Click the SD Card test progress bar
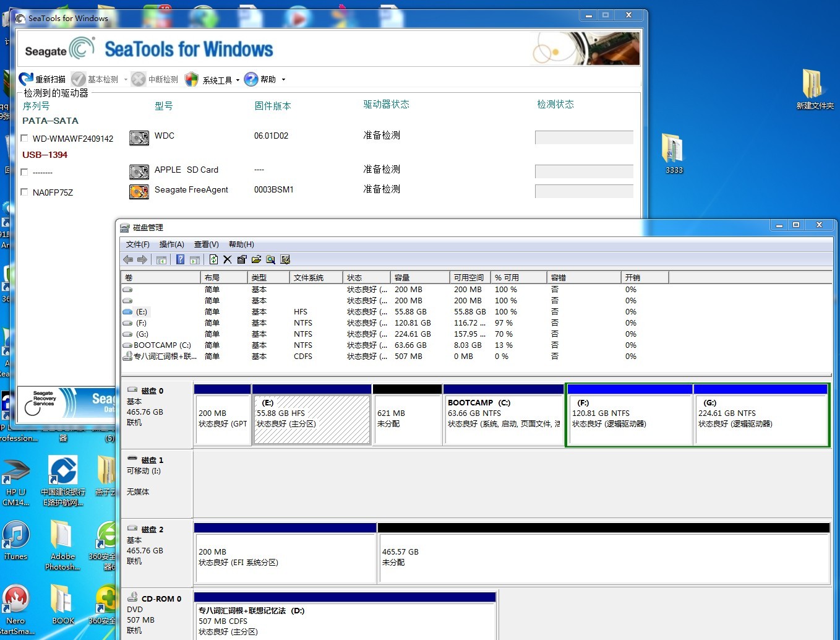The image size is (840, 640). [584, 171]
